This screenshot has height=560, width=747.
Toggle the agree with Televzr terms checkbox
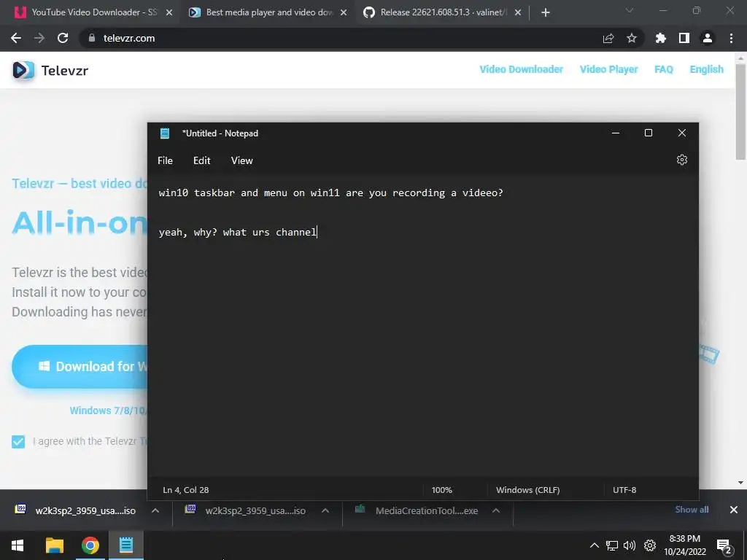pyautogui.click(x=18, y=441)
